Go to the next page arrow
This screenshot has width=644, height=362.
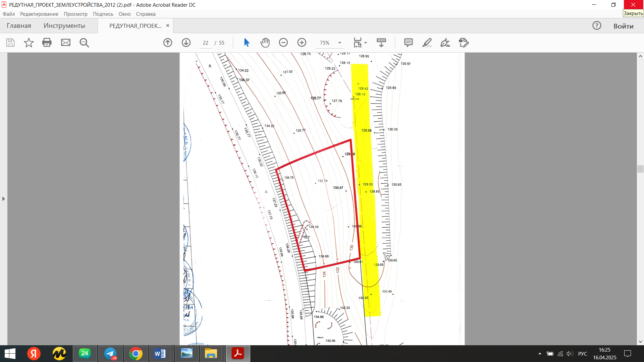(186, 43)
